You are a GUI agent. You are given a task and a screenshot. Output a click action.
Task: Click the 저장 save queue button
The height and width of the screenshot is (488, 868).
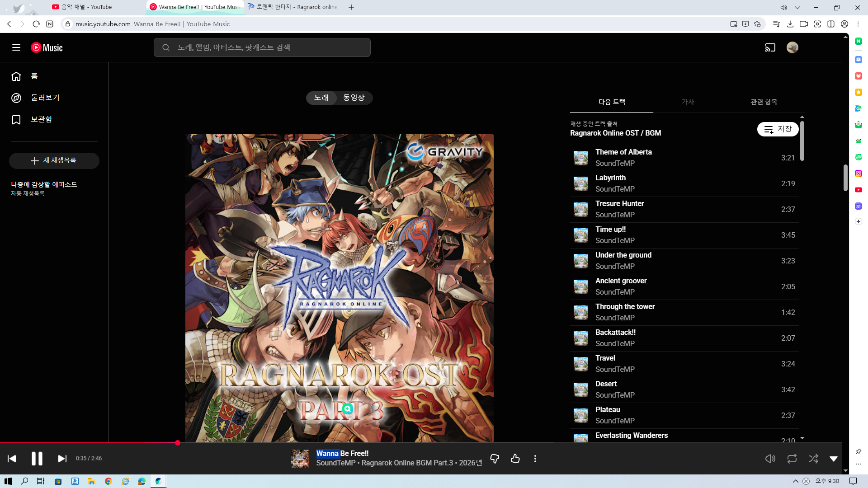778,129
